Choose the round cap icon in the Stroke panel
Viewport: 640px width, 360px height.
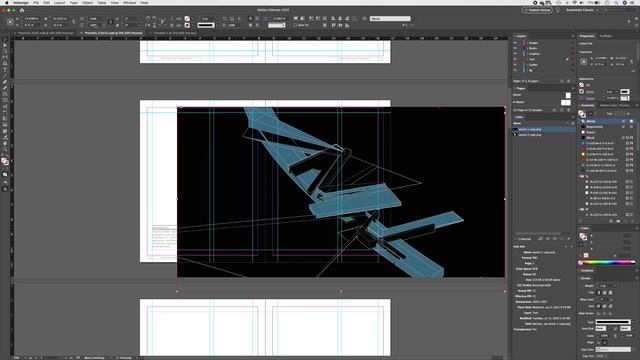point(604,293)
